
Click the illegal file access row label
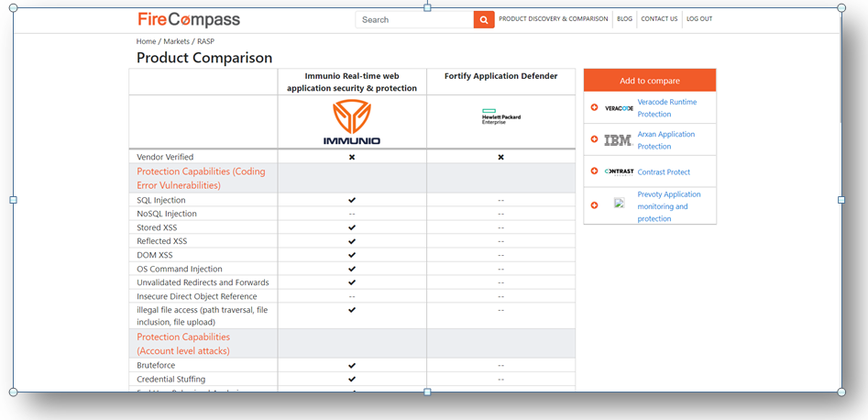202,315
